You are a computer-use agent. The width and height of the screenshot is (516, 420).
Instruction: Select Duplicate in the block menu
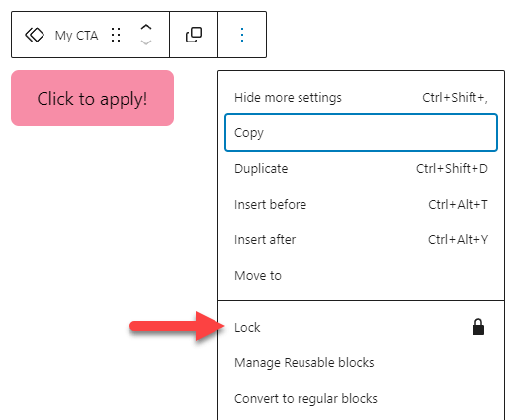[361, 169]
